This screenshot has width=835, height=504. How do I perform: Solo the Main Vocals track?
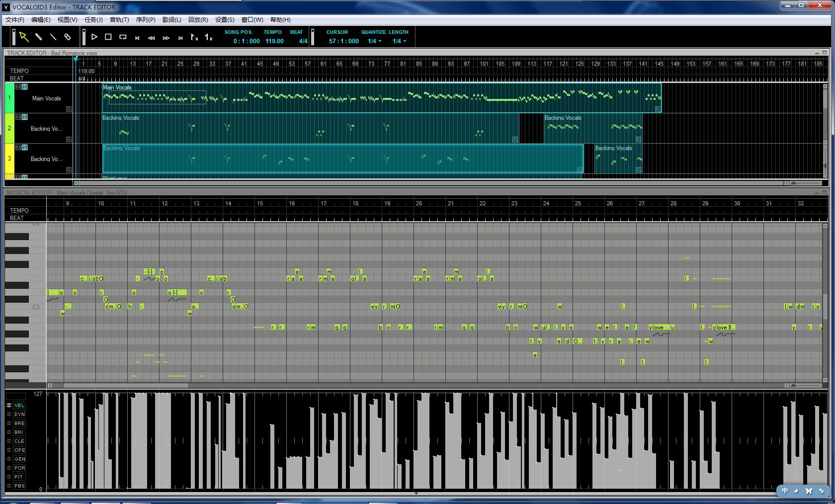[x=25, y=87]
